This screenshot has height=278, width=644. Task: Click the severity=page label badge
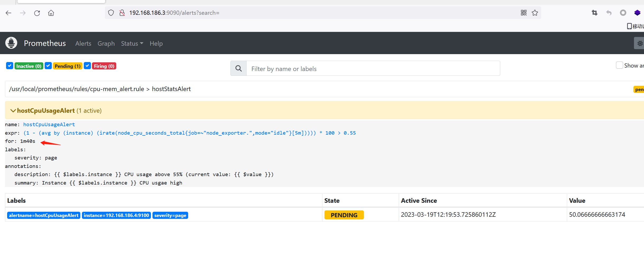click(170, 215)
